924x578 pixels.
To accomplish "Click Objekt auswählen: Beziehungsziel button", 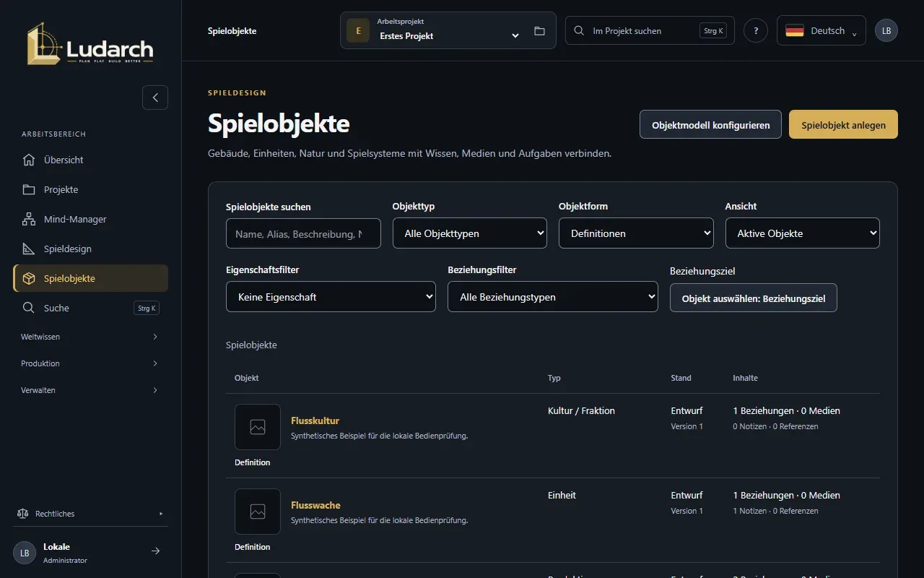I will click(x=754, y=298).
